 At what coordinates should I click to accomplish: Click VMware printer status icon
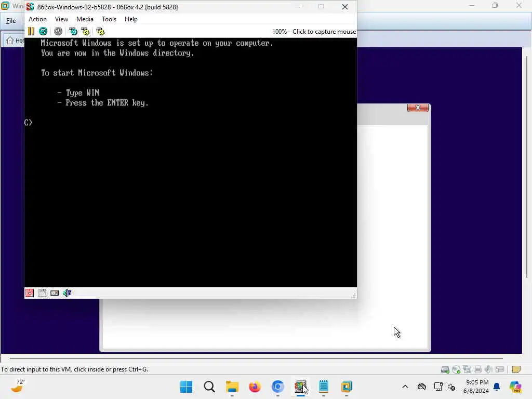pos(478,369)
